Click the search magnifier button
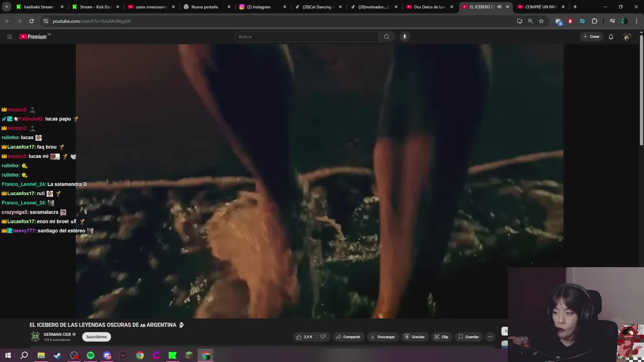Viewport: 644px width, 362px height. tap(386, 37)
